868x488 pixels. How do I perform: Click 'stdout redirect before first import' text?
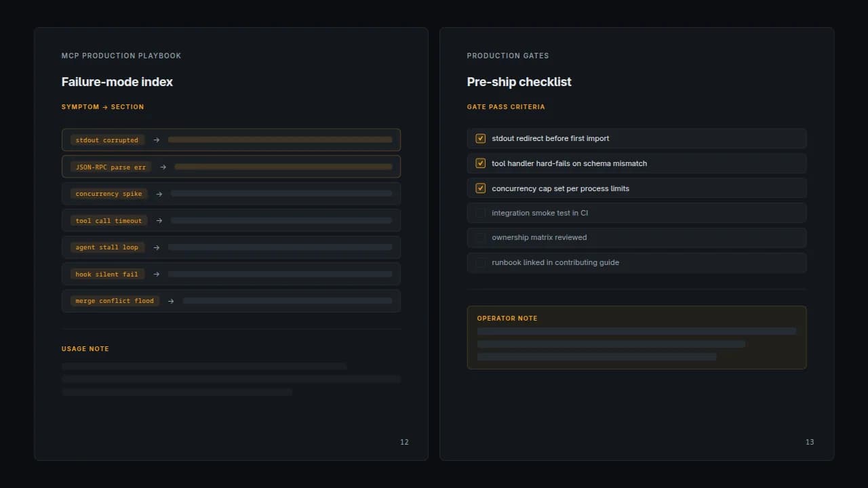(551, 138)
